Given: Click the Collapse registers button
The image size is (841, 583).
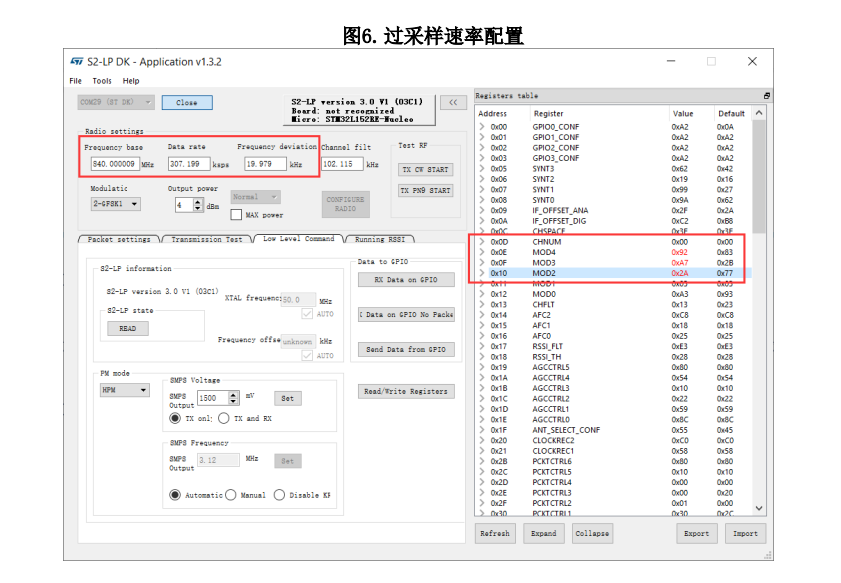Looking at the screenshot, I should 592,534.
